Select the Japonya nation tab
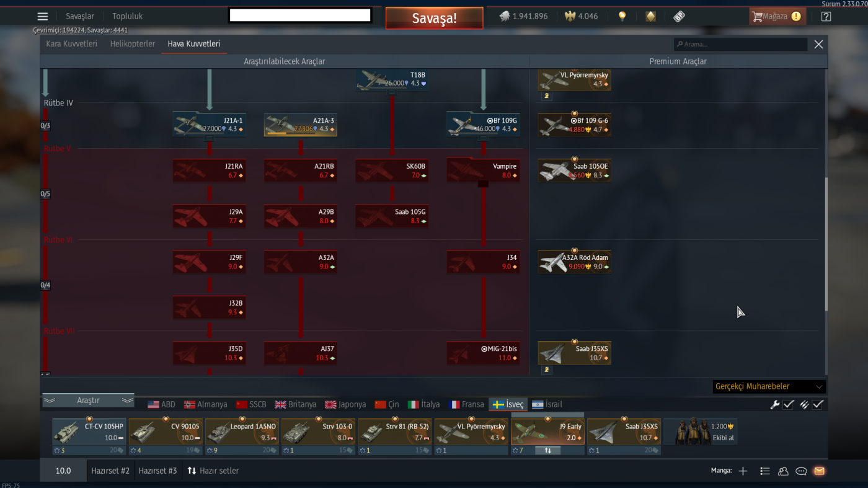This screenshot has height=488, width=868. [x=346, y=404]
